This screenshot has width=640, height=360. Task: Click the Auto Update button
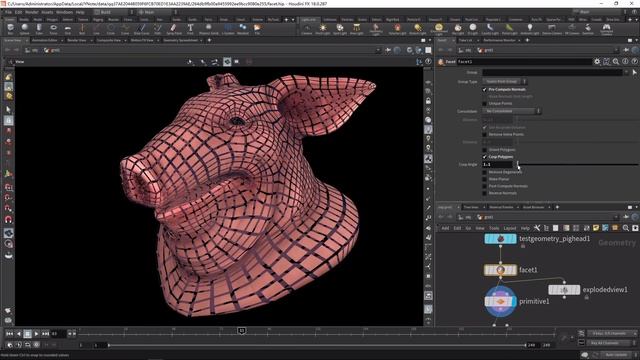(x=616, y=355)
